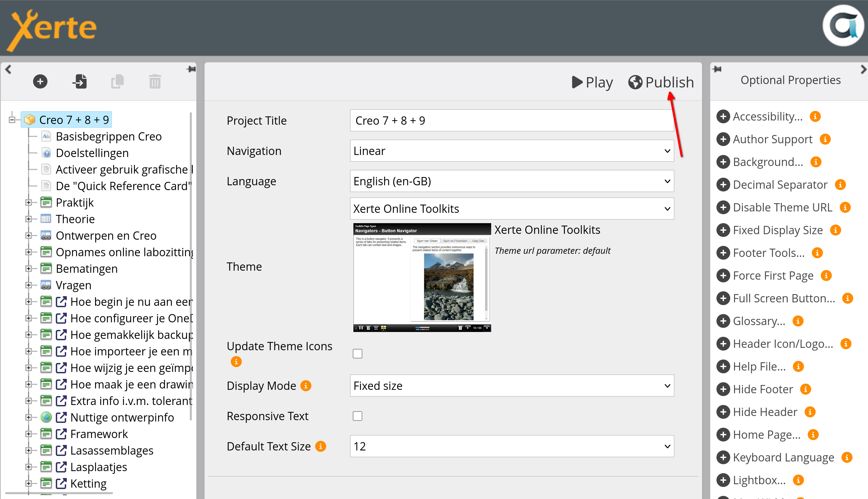Click the theme preview thumbnail image
This screenshot has width=868, height=499.
tap(422, 277)
